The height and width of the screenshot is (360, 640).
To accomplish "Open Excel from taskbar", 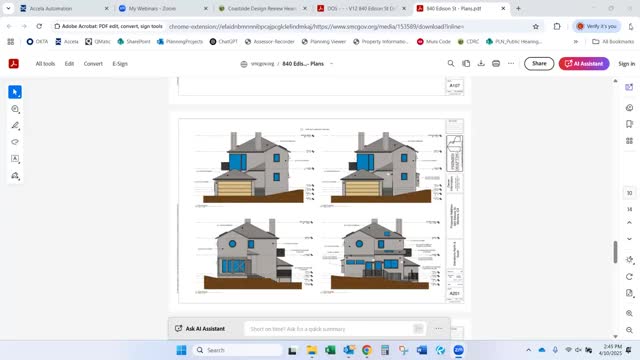I will click(330, 350).
